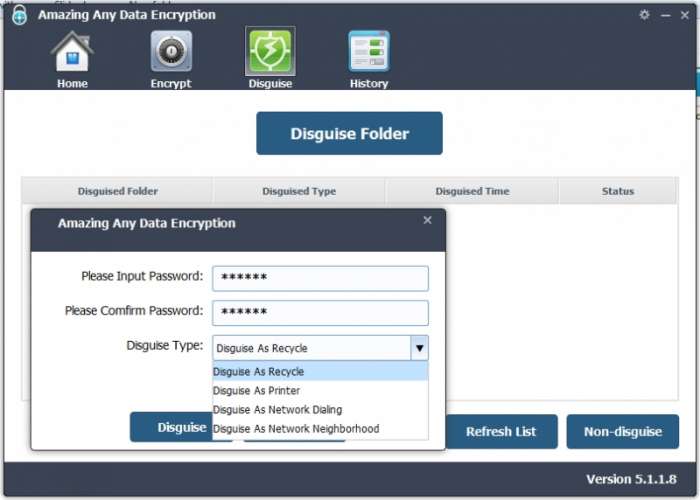The width and height of the screenshot is (700, 500).
Task: Click the Version 5.1.1.8 text
Action: click(631, 479)
